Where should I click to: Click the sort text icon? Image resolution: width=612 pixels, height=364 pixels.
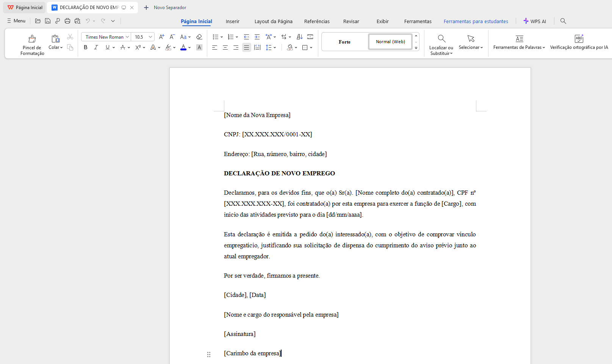(299, 37)
